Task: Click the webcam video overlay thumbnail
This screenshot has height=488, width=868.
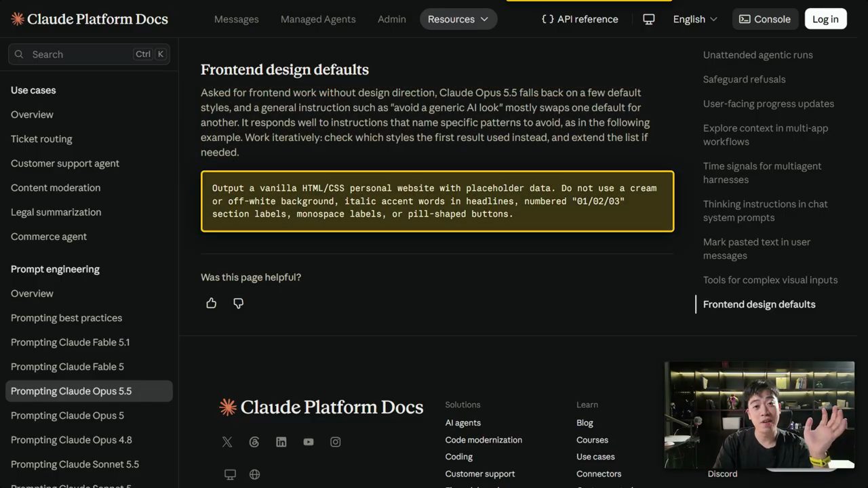Action: tap(759, 415)
